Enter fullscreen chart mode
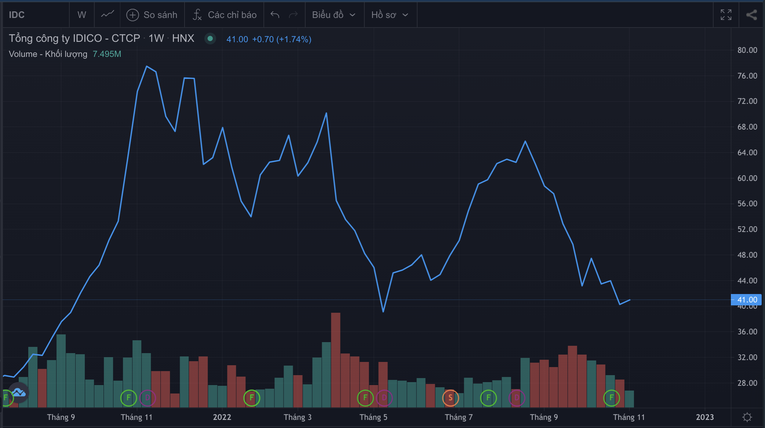Image resolution: width=765 pixels, height=428 pixels. [x=727, y=15]
